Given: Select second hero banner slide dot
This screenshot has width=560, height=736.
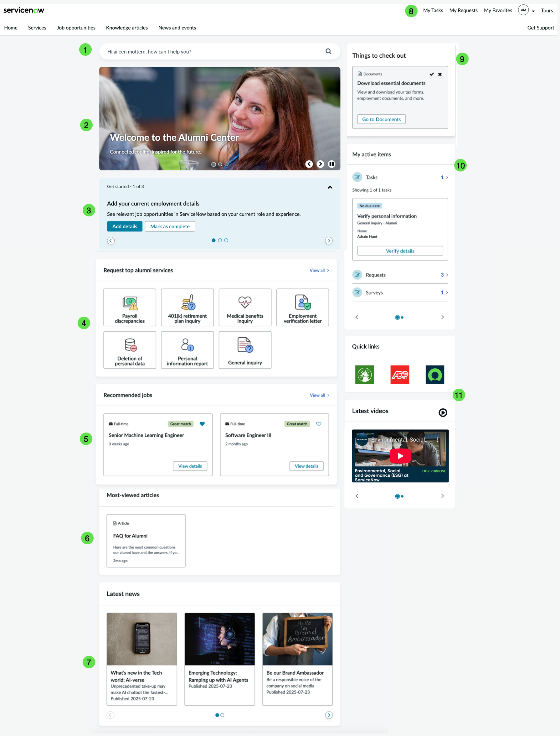Looking at the screenshot, I should click(x=220, y=164).
